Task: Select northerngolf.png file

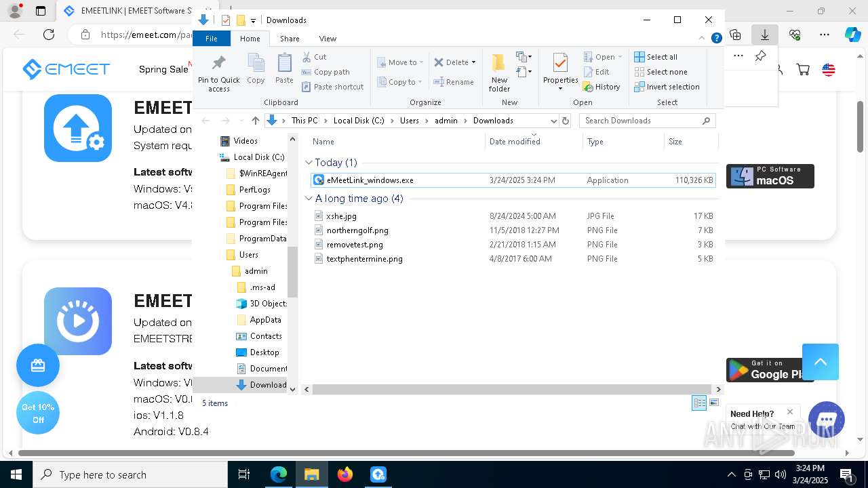Action: 513,230
